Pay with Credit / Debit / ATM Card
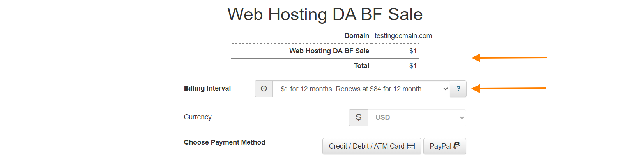Screen dimensions: 644x166 372,146
